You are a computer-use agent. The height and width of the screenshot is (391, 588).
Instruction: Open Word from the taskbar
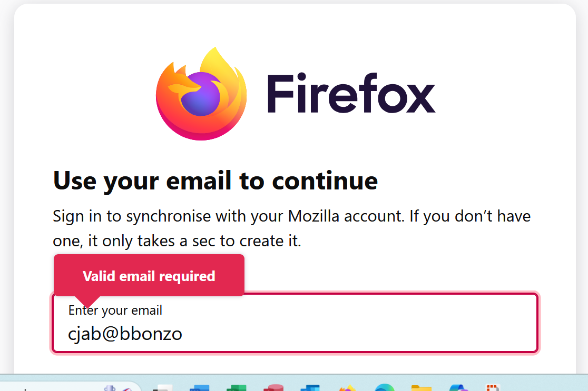pyautogui.click(x=200, y=388)
